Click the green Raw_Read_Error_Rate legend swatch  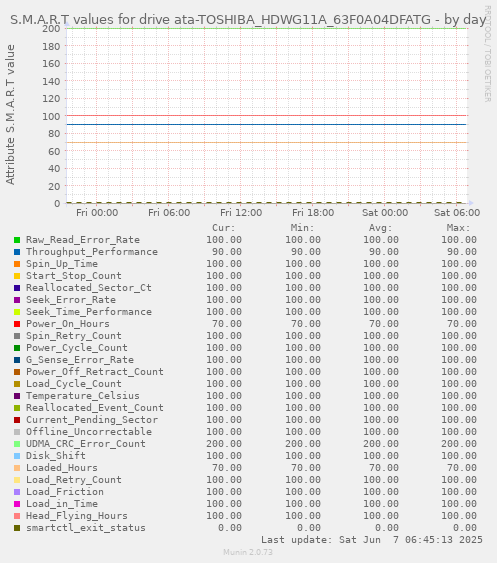tap(17, 240)
